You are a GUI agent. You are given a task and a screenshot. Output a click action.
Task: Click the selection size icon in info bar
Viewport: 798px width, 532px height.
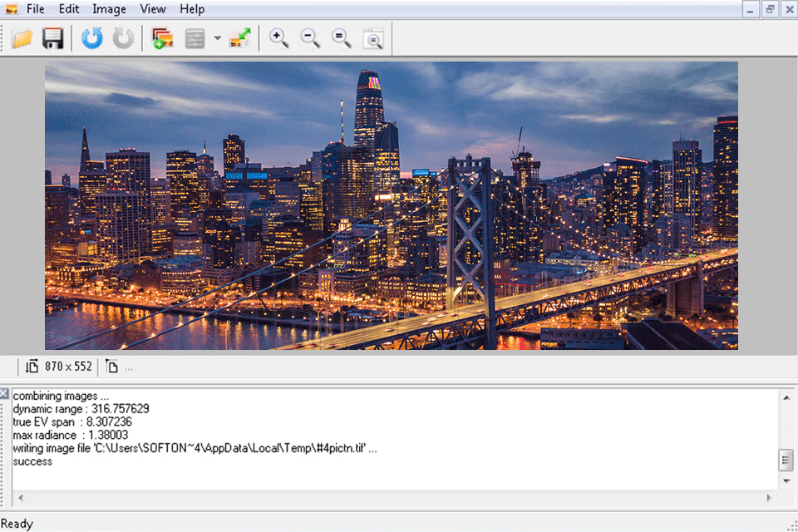coord(111,367)
